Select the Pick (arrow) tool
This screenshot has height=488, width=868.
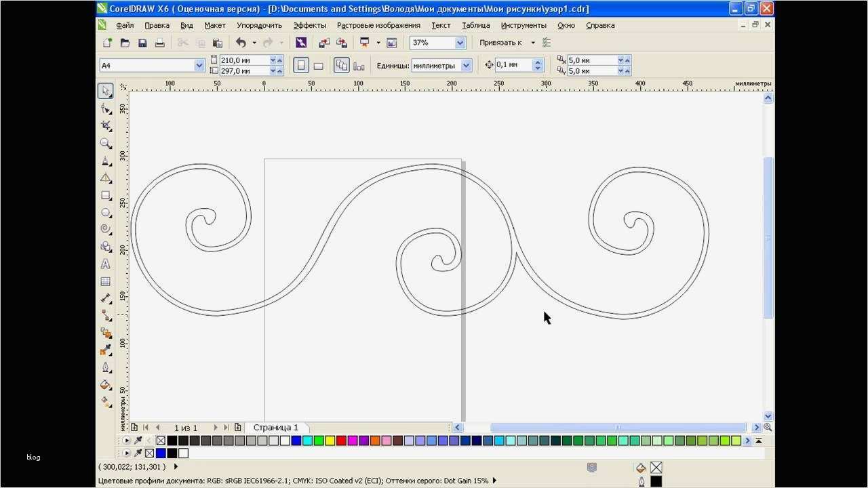(x=106, y=91)
